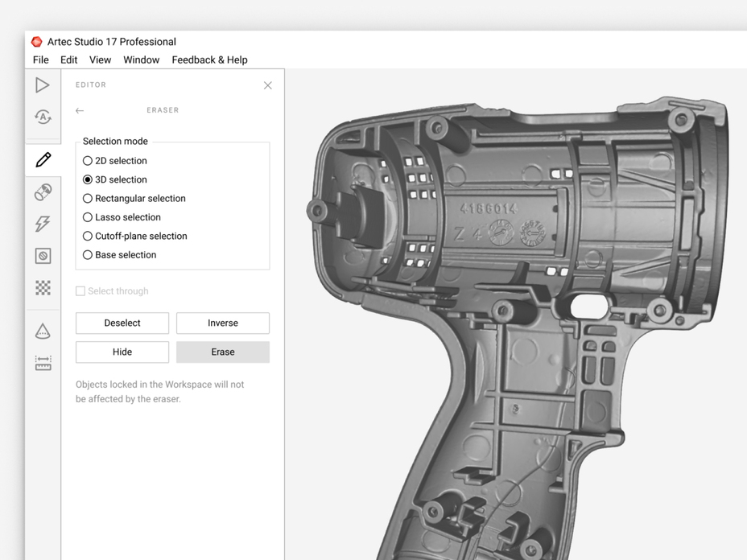Select 3D selection mode

click(x=115, y=179)
